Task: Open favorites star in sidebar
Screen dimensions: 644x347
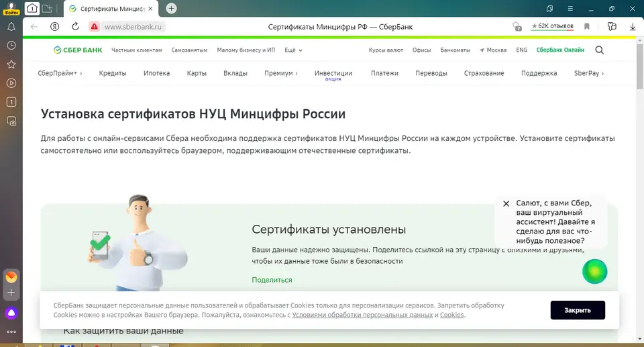Action: [11, 64]
